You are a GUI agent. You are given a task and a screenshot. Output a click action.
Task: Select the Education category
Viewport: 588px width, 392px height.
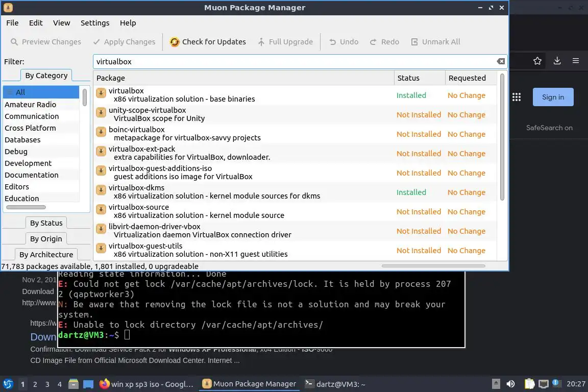pyautogui.click(x=41, y=198)
